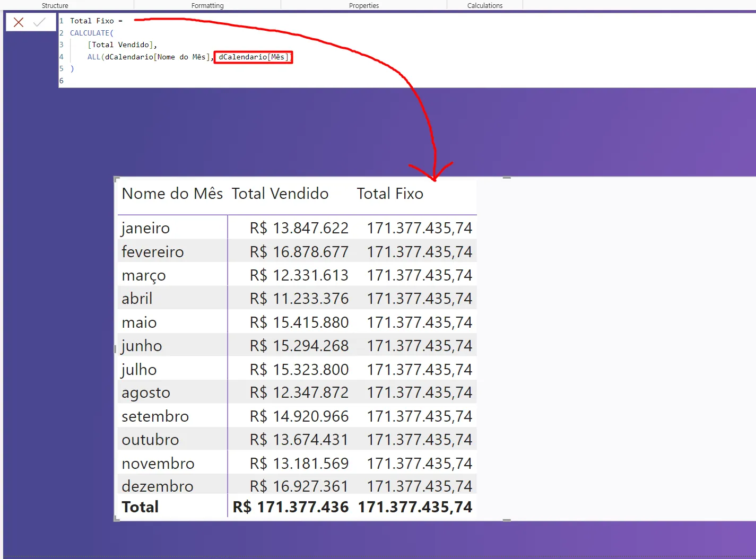Click the highlighted dCalendario[Mês] argument

254,57
